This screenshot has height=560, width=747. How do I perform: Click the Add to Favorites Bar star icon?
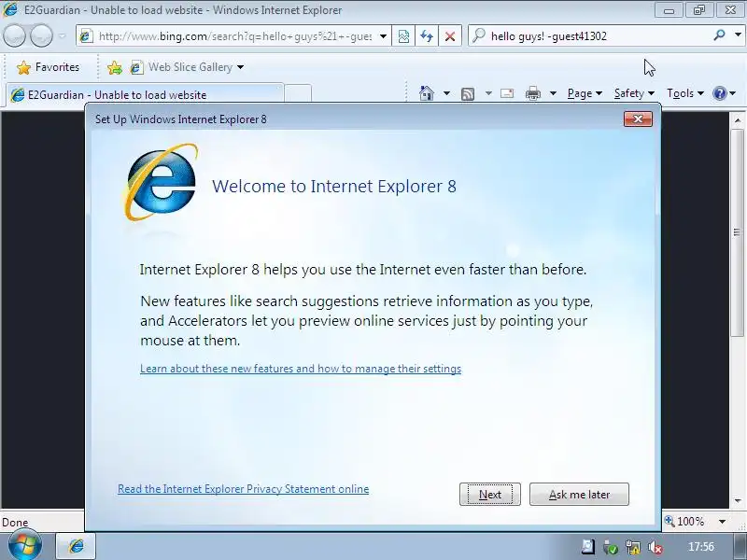(114, 67)
